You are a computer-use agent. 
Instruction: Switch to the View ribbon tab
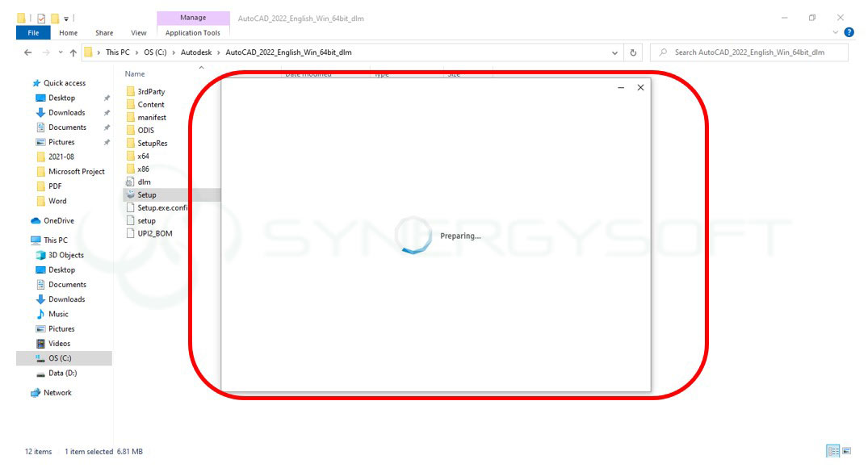(138, 33)
